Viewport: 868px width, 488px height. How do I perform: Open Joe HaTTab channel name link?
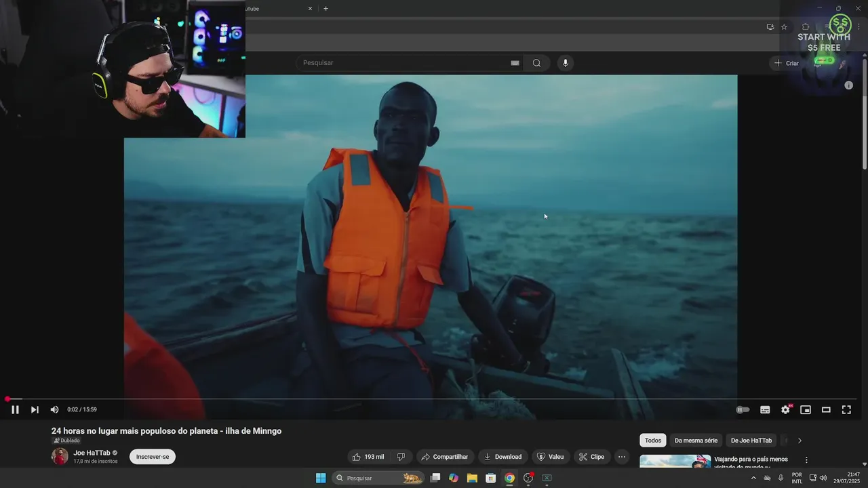pyautogui.click(x=92, y=453)
